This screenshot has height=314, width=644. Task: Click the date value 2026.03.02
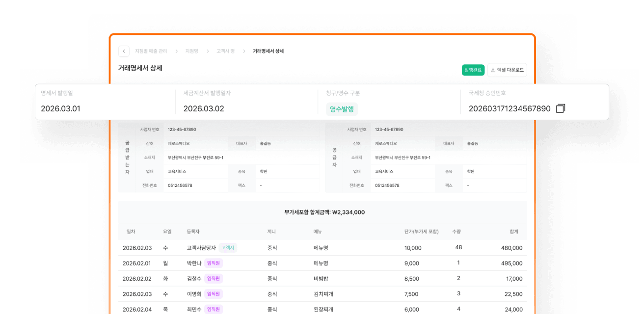204,109
